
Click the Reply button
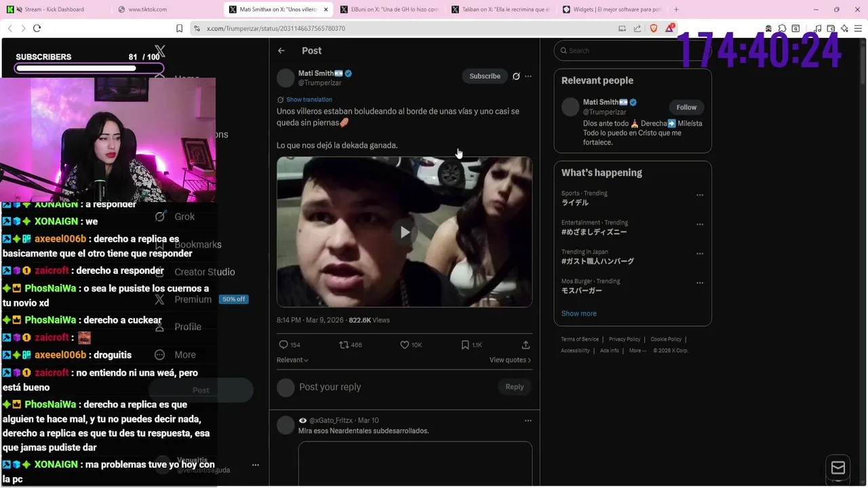[515, 387]
